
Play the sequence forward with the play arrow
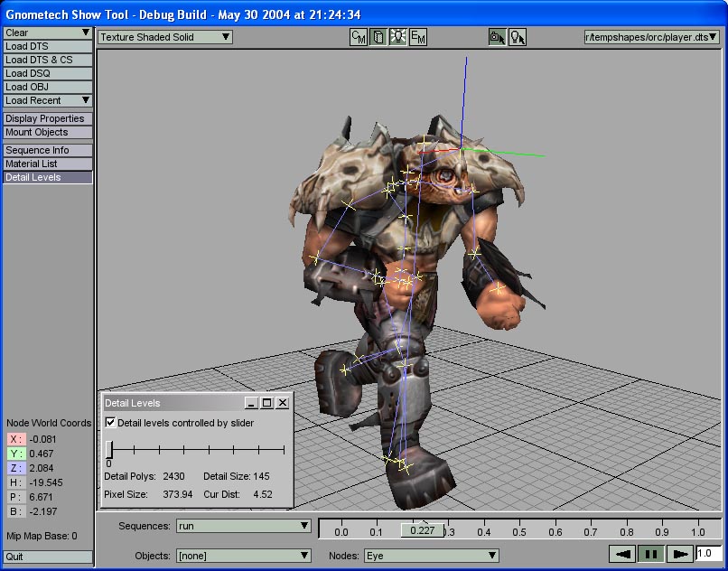(x=680, y=554)
